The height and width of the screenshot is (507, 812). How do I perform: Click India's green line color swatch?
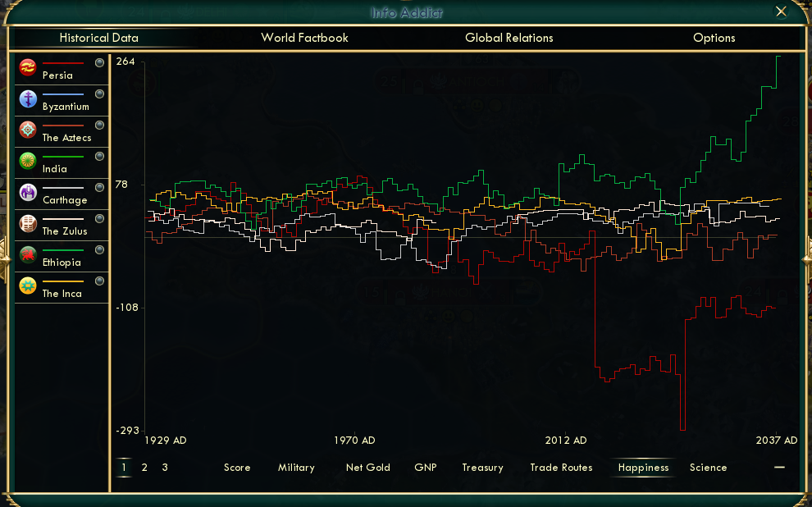tap(63, 157)
